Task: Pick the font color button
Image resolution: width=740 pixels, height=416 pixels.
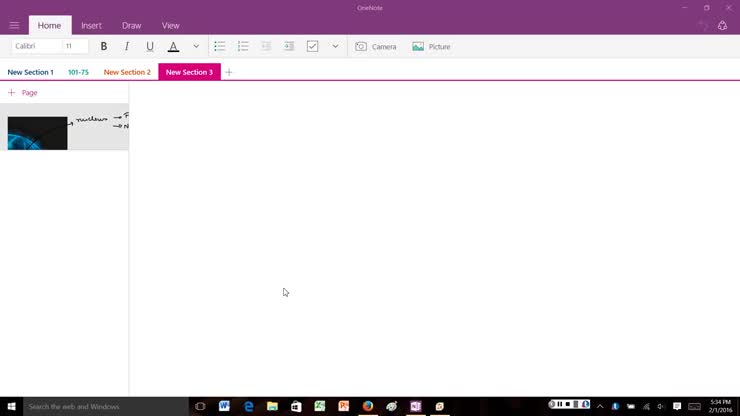Action: (x=173, y=46)
